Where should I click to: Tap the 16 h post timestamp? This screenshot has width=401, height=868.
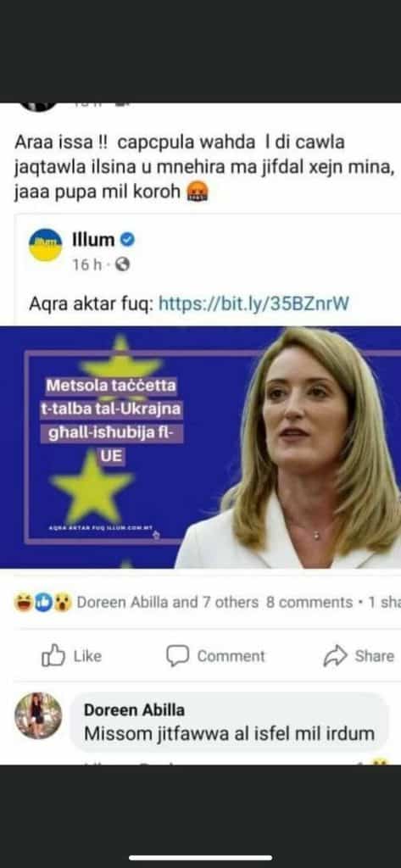coord(87,265)
